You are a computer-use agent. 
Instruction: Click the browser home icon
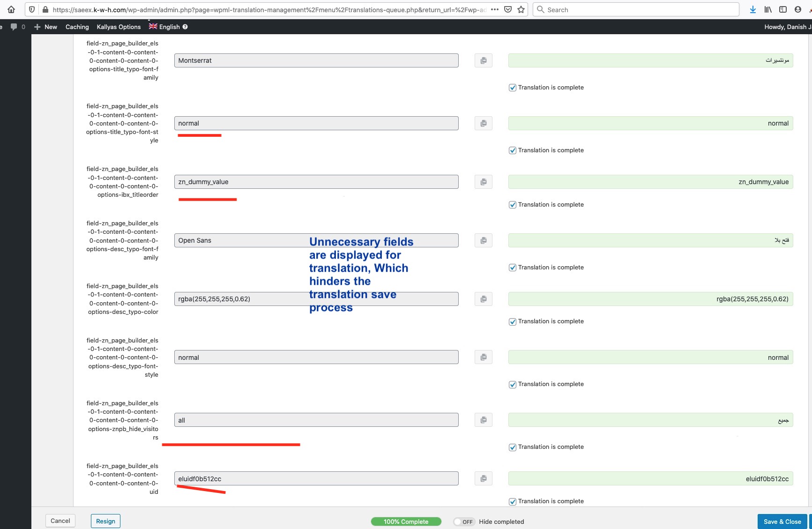click(x=11, y=9)
